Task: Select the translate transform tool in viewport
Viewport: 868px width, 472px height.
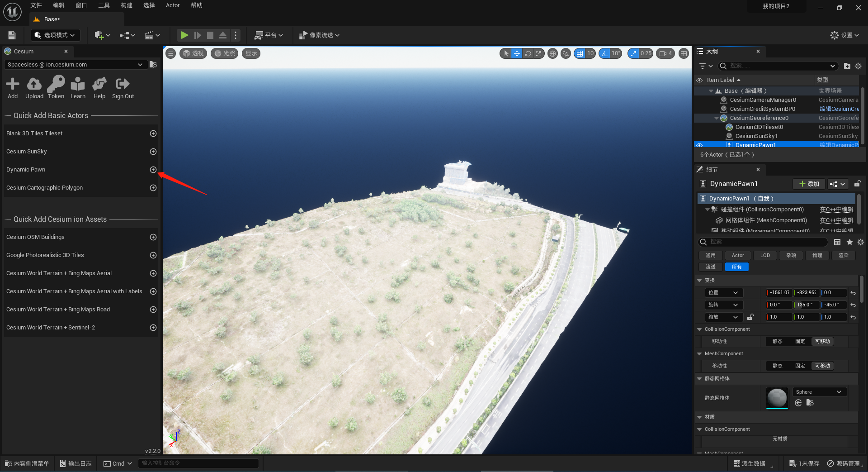Action: tap(517, 53)
